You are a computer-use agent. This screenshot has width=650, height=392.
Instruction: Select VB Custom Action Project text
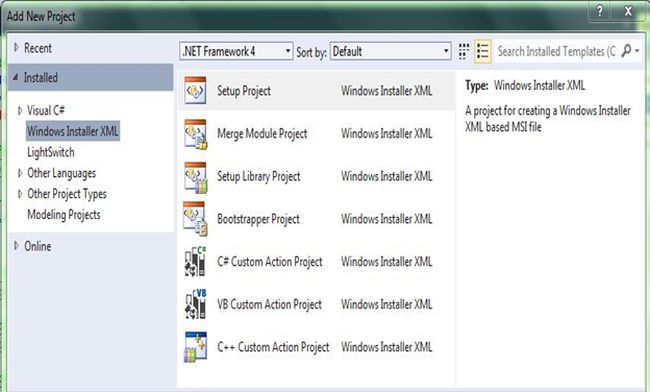(269, 304)
